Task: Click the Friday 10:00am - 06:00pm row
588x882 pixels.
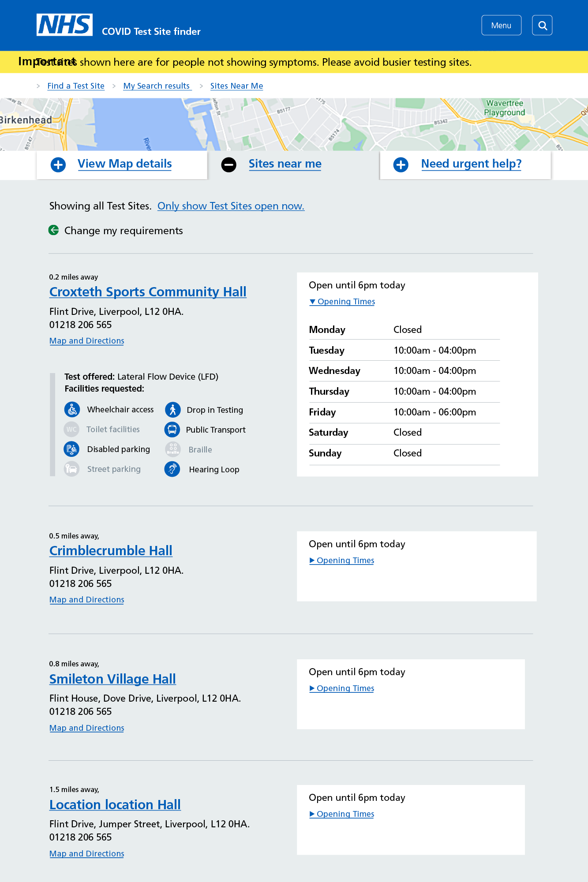Action: [x=404, y=412]
